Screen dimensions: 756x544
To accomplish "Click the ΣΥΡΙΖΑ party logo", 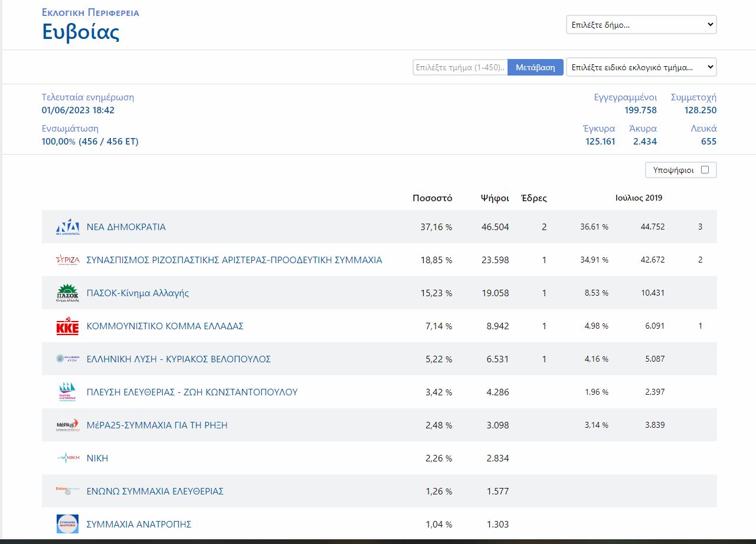I will click(x=67, y=260).
